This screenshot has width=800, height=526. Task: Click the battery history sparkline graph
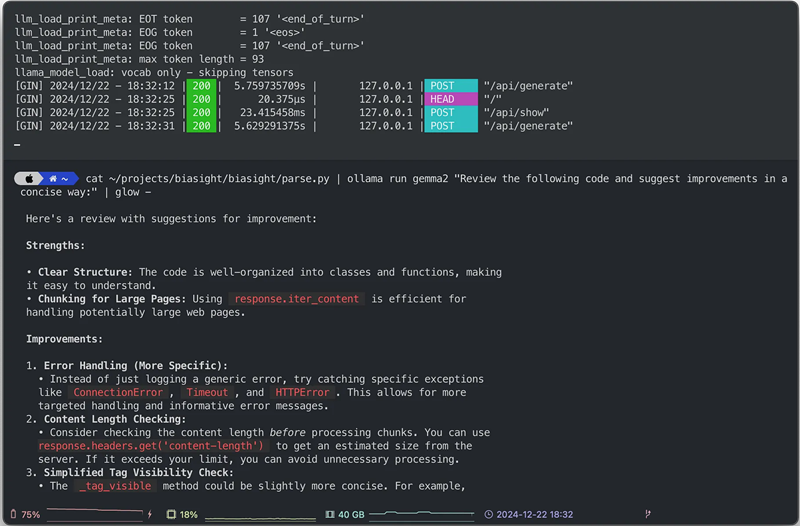(x=94, y=513)
